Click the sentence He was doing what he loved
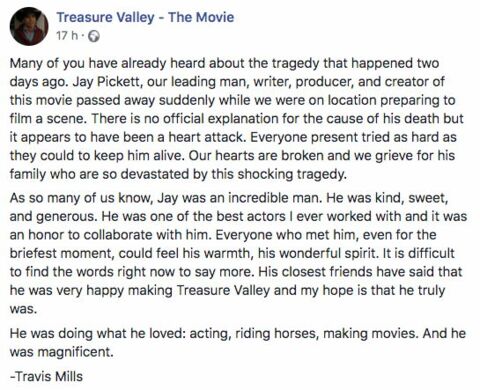The width and height of the screenshot is (480, 390). (x=97, y=333)
